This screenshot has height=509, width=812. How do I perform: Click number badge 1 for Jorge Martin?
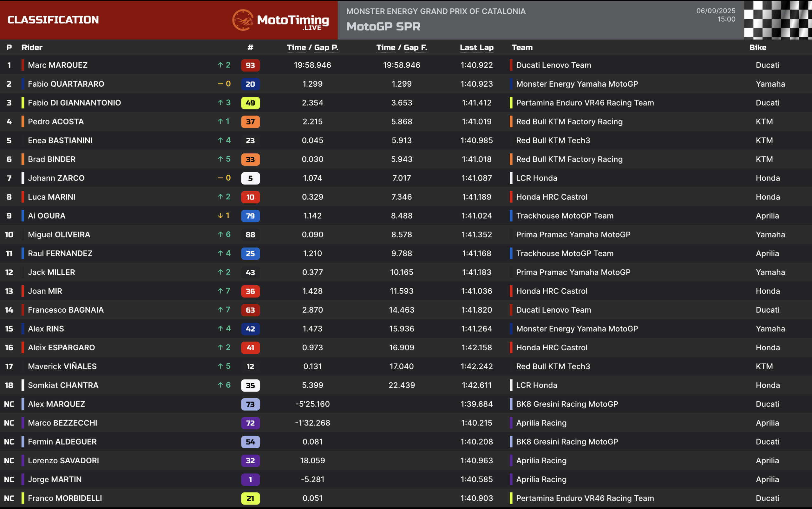point(250,480)
